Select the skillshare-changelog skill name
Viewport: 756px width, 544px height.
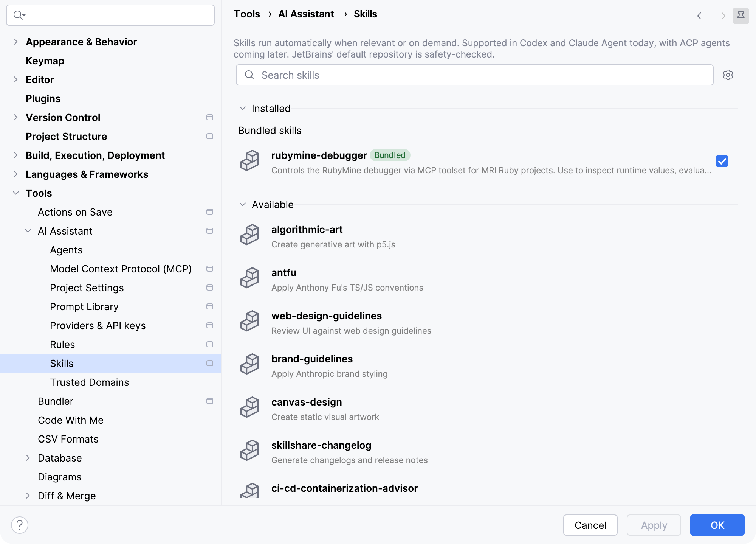pos(321,445)
